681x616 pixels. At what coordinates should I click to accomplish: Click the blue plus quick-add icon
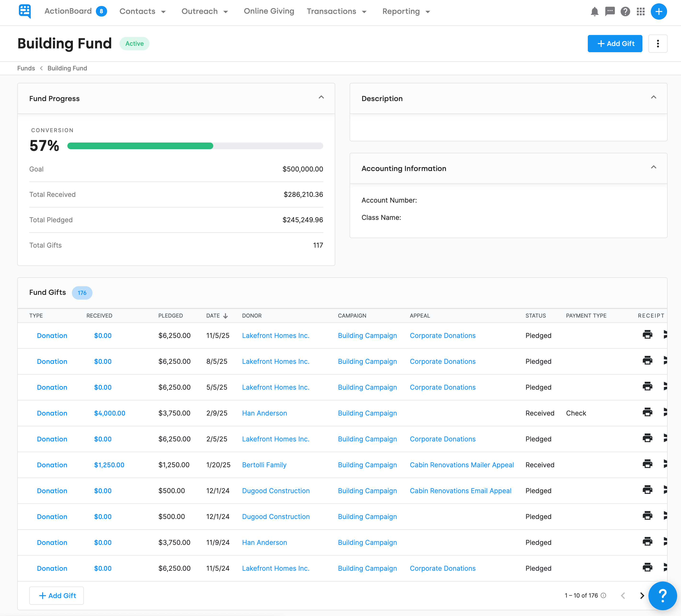659,11
